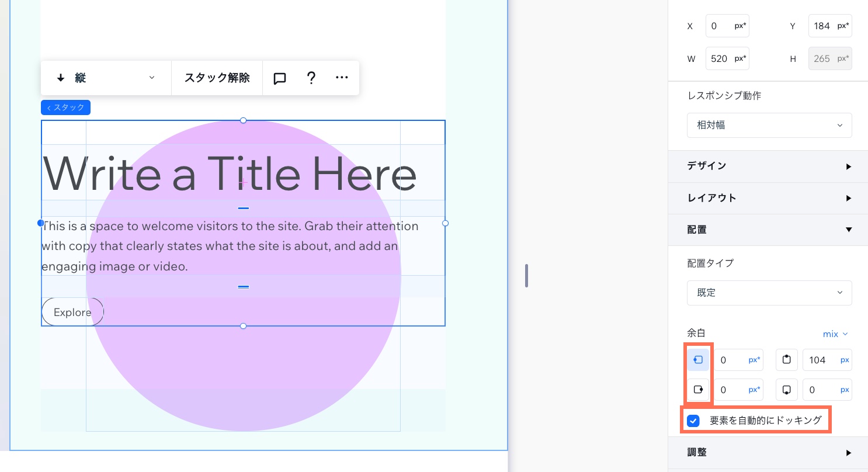Click the W width input field

point(727,59)
